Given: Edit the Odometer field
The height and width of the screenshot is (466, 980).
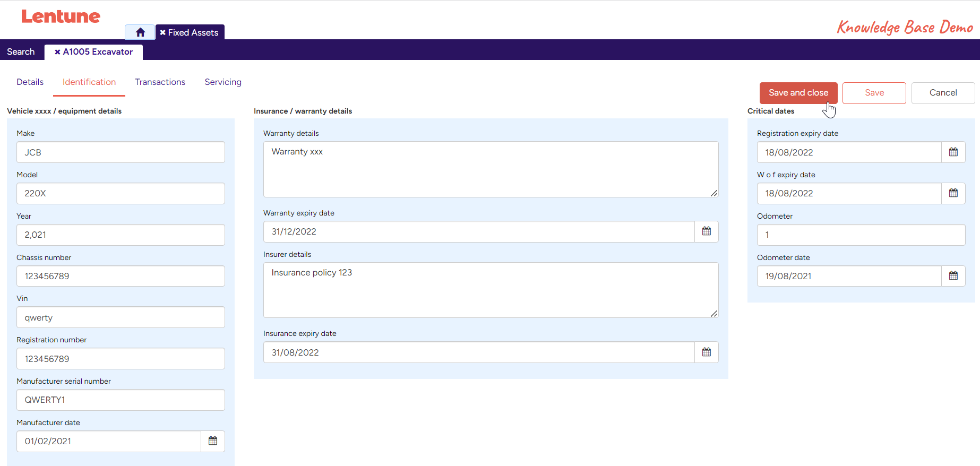Looking at the screenshot, I should (x=861, y=235).
